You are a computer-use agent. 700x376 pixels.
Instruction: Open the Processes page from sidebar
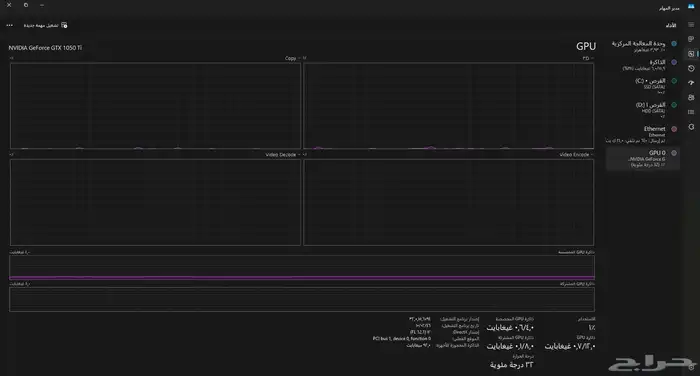[x=691, y=39]
